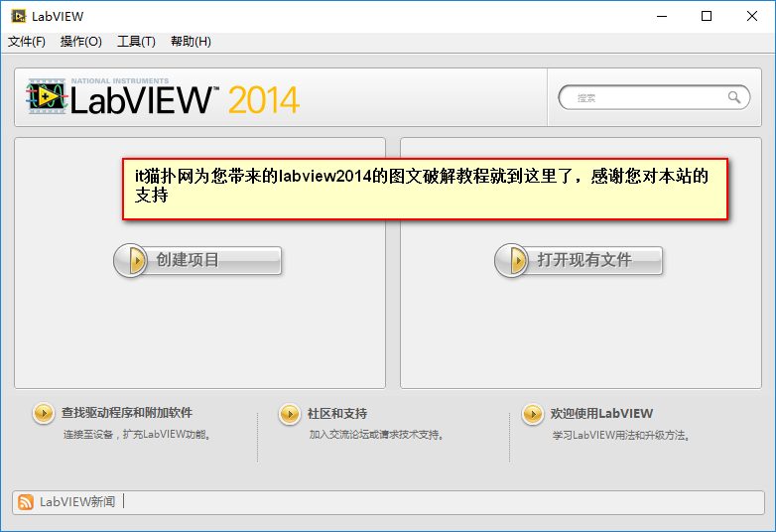Open the 工具(T) menu

tap(136, 42)
